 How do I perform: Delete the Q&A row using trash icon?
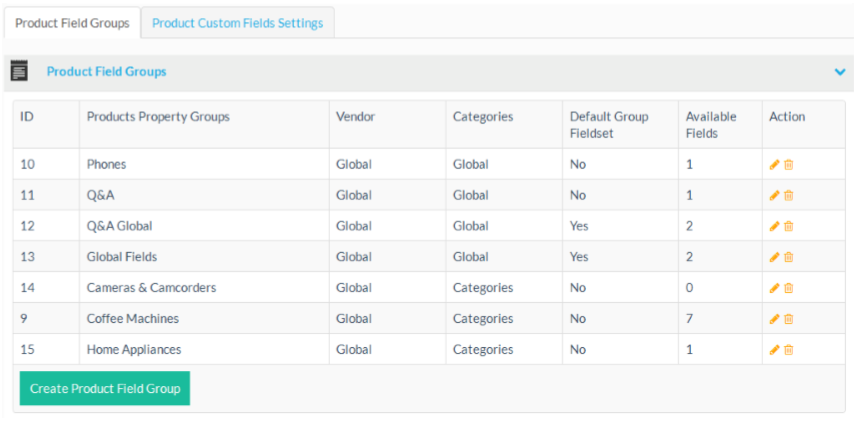(x=788, y=196)
